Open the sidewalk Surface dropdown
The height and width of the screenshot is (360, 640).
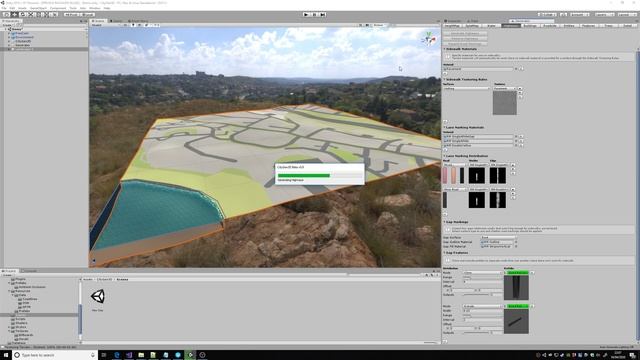[x=467, y=88]
